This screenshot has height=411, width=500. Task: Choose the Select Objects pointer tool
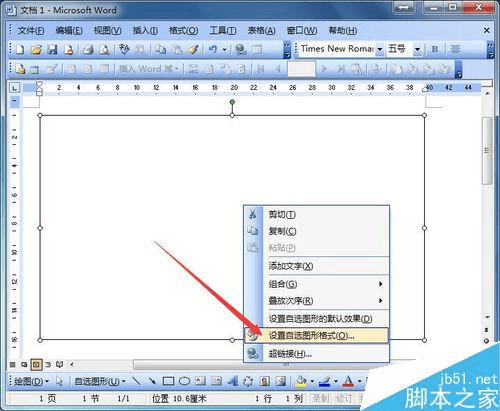tap(59, 381)
